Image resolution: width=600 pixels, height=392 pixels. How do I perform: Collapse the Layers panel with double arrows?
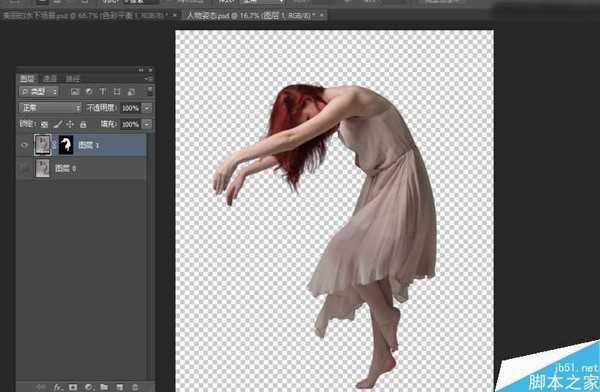tap(141, 70)
